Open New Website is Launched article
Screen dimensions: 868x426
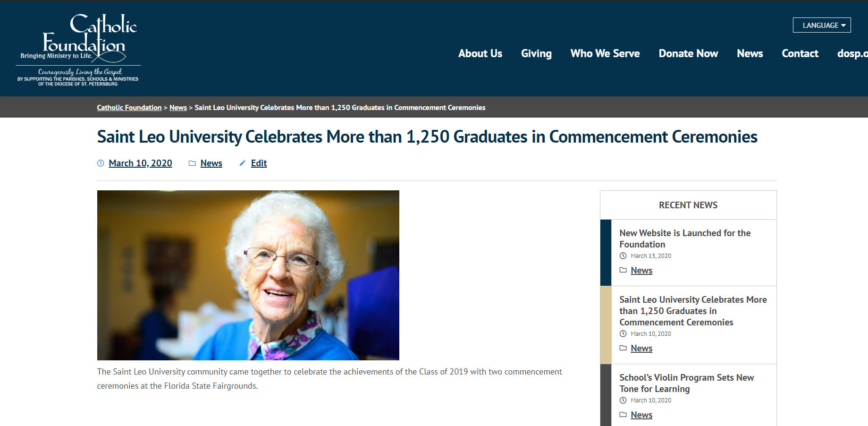pyautogui.click(x=685, y=239)
